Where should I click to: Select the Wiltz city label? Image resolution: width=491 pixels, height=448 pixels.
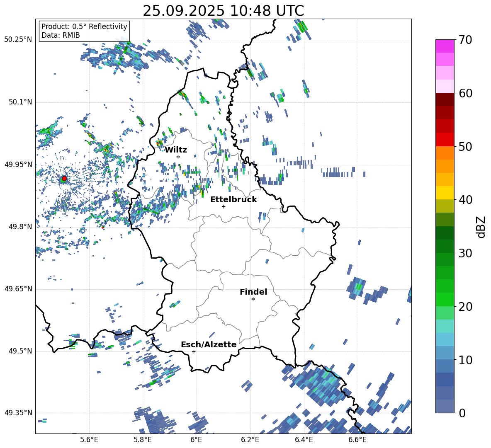click(x=176, y=150)
